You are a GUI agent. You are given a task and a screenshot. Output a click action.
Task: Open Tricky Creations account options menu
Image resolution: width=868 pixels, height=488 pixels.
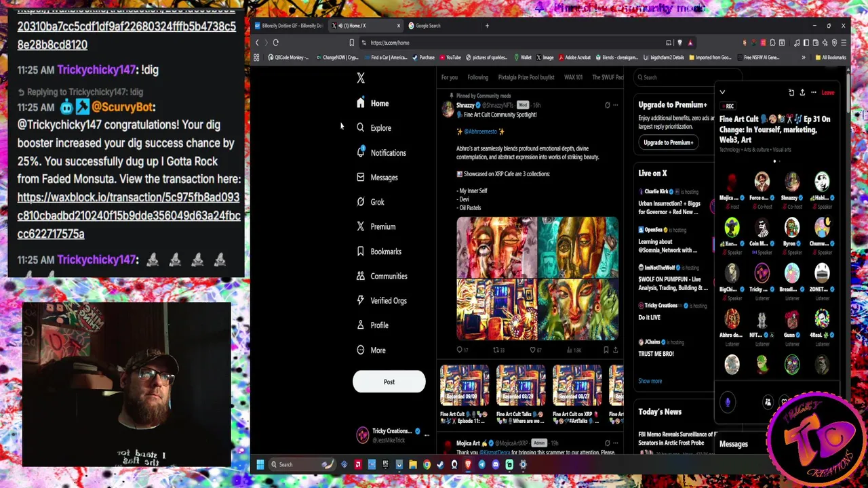click(427, 434)
